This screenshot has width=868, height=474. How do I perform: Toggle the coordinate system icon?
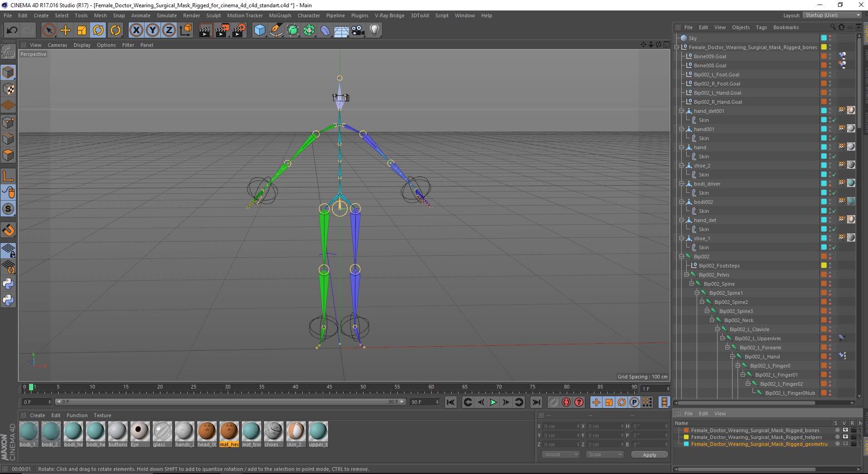point(186,30)
